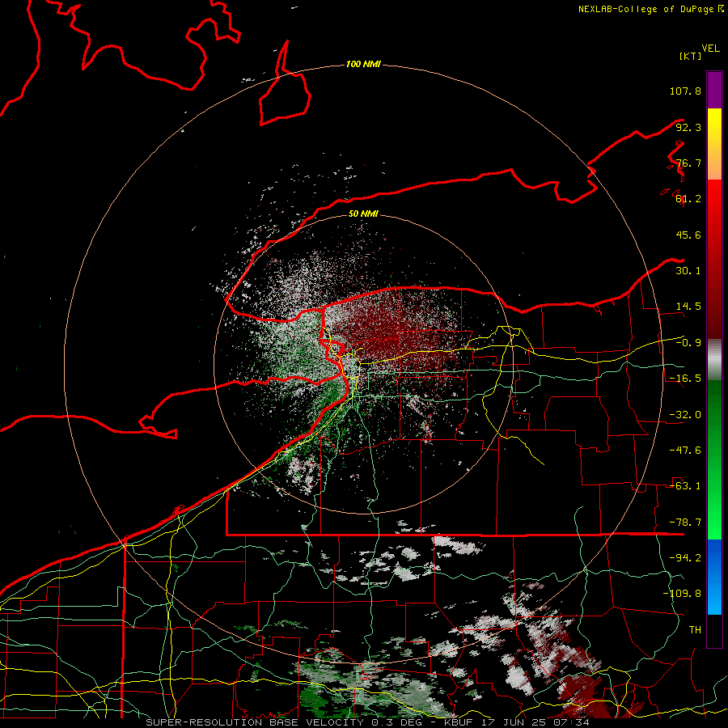728x728 pixels.
Task: Click the -78.7 legend value
Action: click(x=685, y=523)
